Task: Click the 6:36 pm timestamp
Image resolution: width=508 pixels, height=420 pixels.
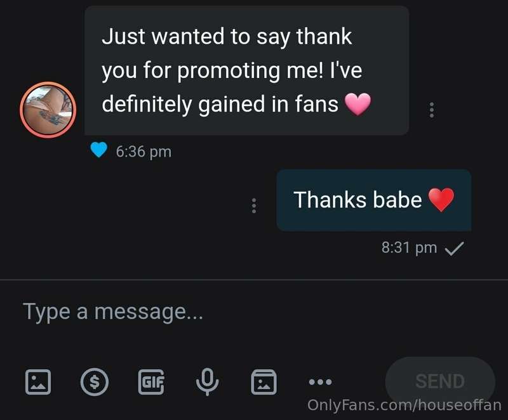Action: pos(144,152)
